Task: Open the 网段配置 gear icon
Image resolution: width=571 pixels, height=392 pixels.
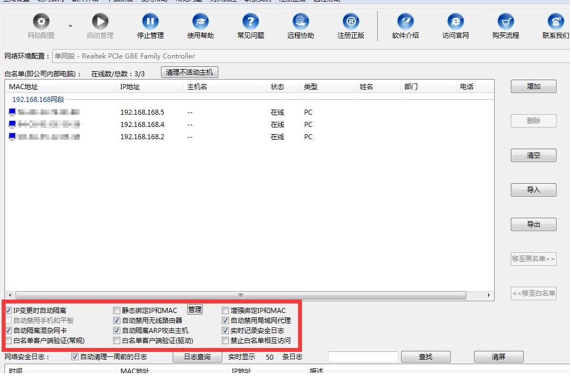Action: (x=41, y=22)
